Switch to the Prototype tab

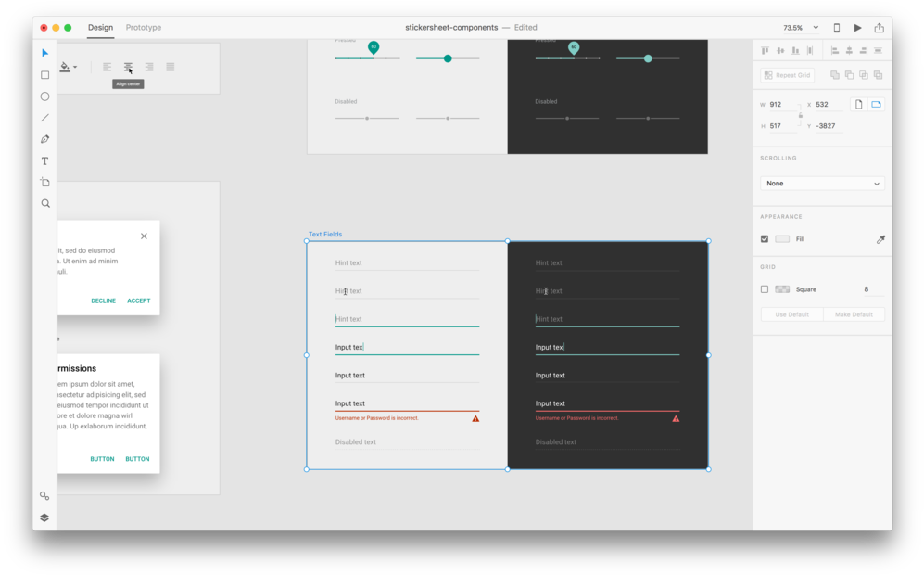tap(144, 27)
